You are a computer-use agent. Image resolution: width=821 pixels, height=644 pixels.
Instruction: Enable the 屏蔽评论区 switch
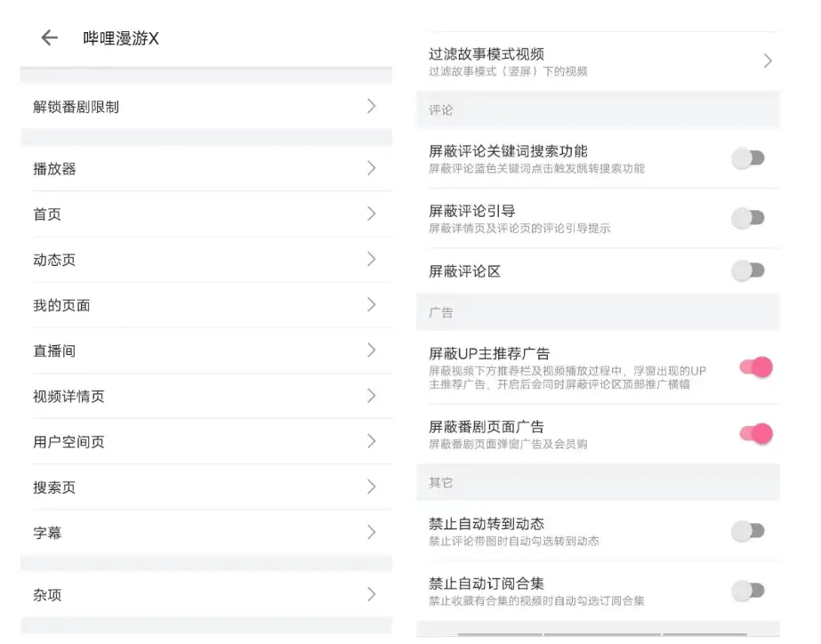tap(748, 270)
